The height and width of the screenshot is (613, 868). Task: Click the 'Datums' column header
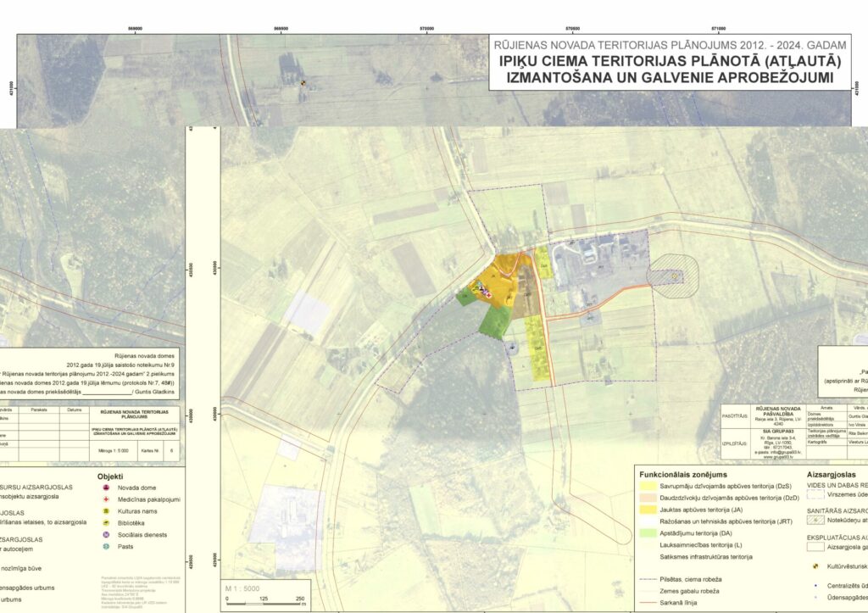tap(75, 410)
